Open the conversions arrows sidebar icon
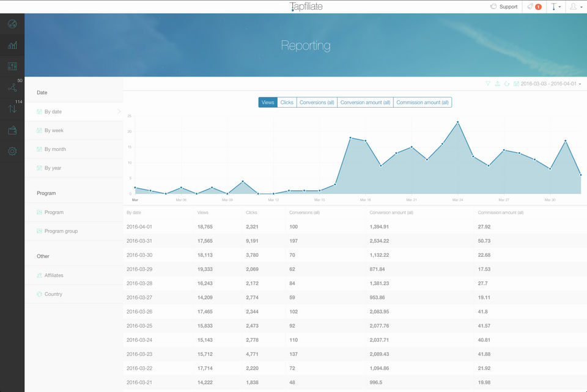 click(12, 109)
